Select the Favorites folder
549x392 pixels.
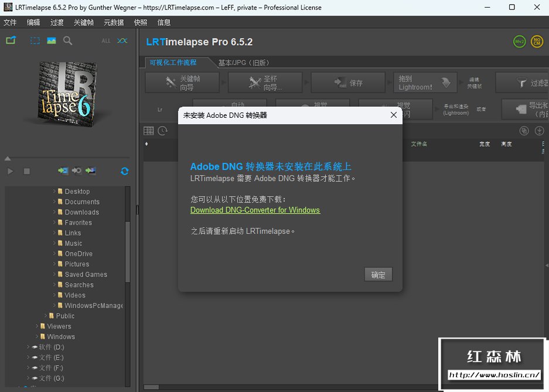74,223
